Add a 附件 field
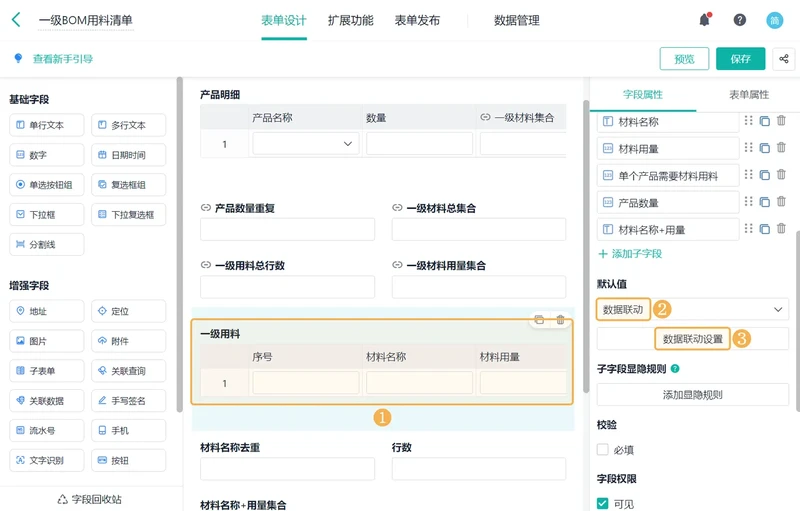800x511 pixels. pyautogui.click(x=129, y=341)
